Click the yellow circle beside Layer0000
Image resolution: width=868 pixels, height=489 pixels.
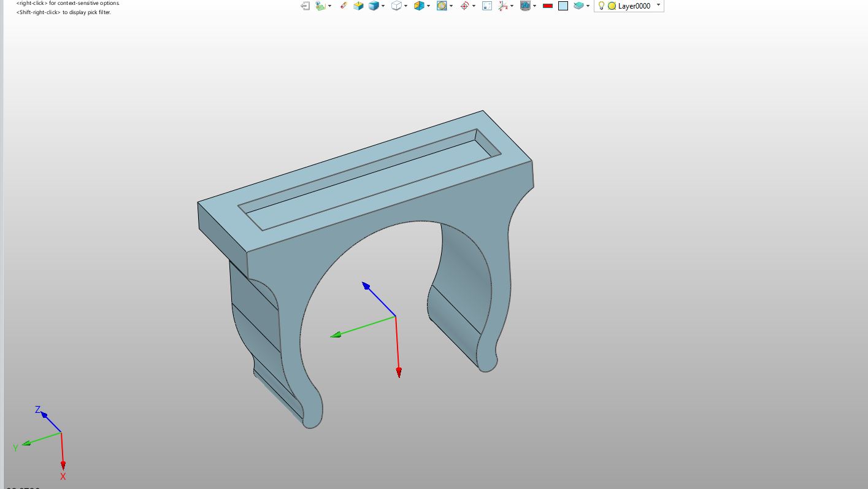tap(612, 6)
